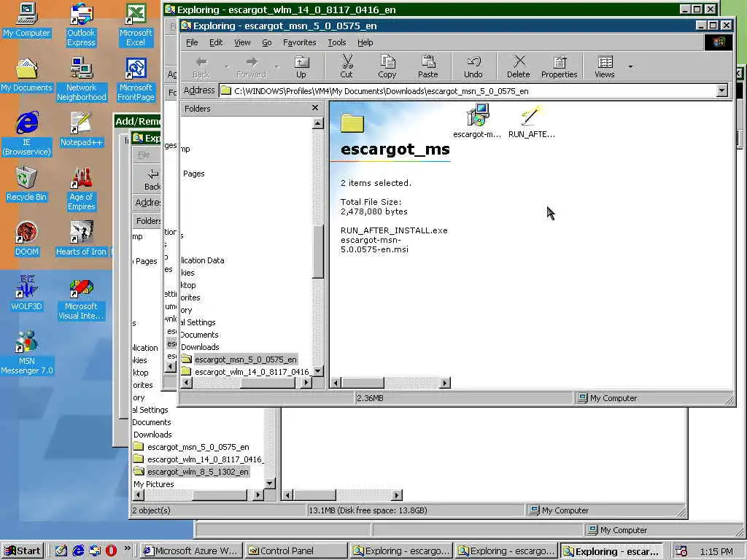This screenshot has height=560, width=747.
Task: Click the Views toolbar button
Action: pos(605,66)
